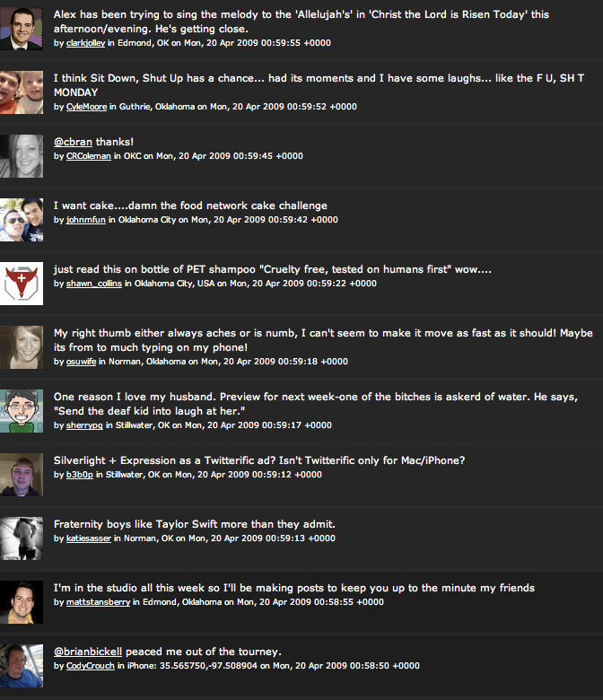Click CyleMoore's avatar with baby photo
The height and width of the screenshot is (700, 603).
[22, 92]
